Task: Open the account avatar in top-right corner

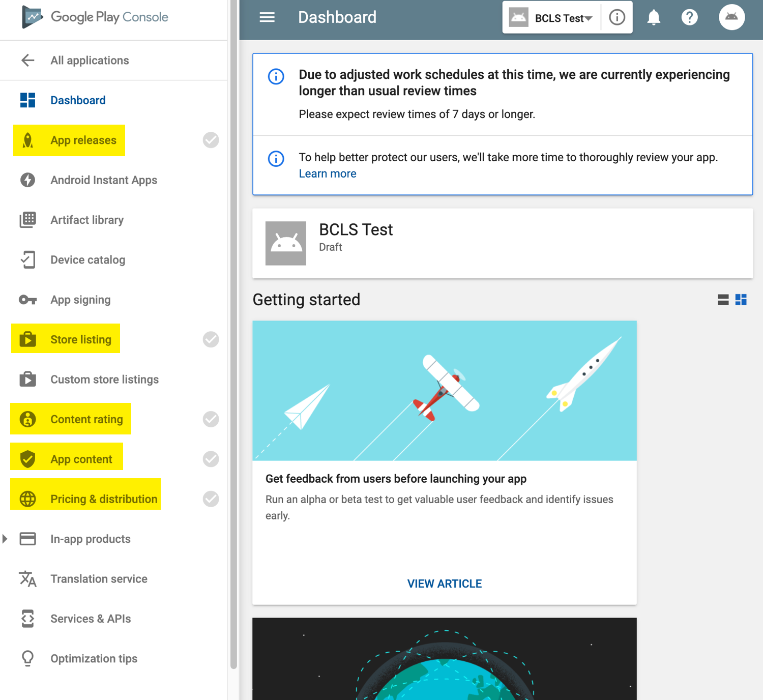Action: click(731, 17)
